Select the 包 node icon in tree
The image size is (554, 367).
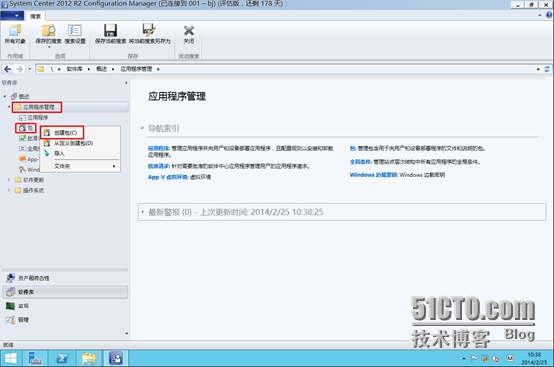[x=22, y=128]
